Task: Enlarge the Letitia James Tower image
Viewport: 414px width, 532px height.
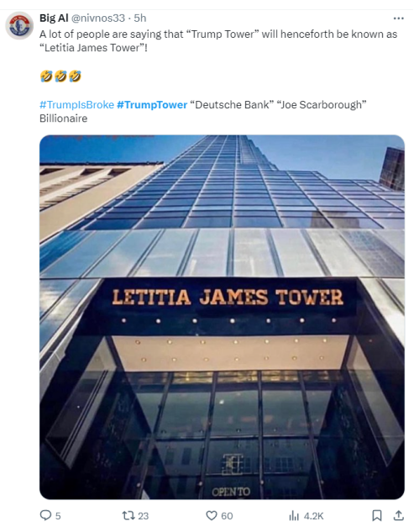Action: tap(222, 317)
